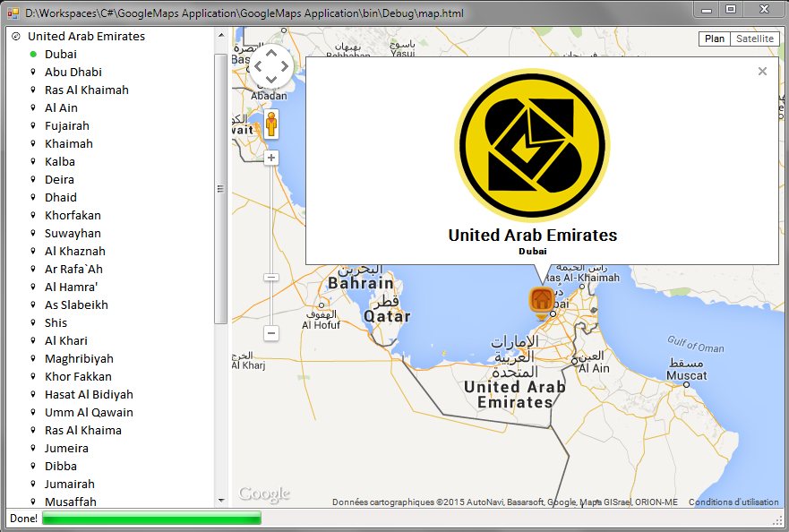
Task: Switch the map to Plan view
Action: click(715, 39)
